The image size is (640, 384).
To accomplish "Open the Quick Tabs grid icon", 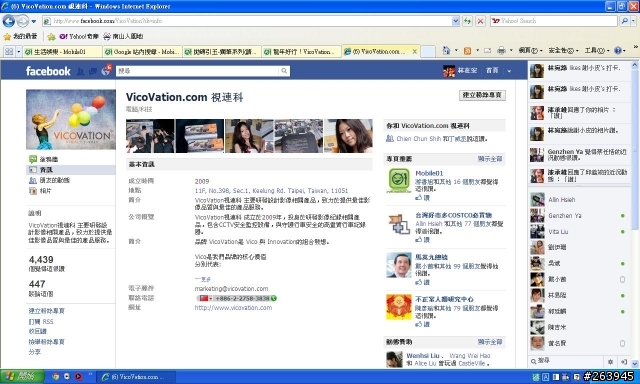I will [9, 51].
